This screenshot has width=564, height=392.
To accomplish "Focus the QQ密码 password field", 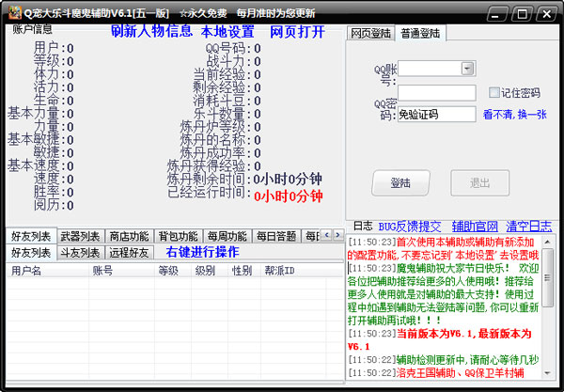I will [437, 93].
